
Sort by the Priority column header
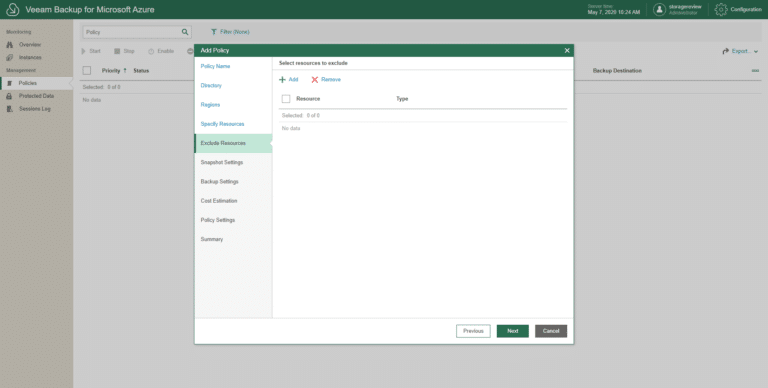[111, 71]
